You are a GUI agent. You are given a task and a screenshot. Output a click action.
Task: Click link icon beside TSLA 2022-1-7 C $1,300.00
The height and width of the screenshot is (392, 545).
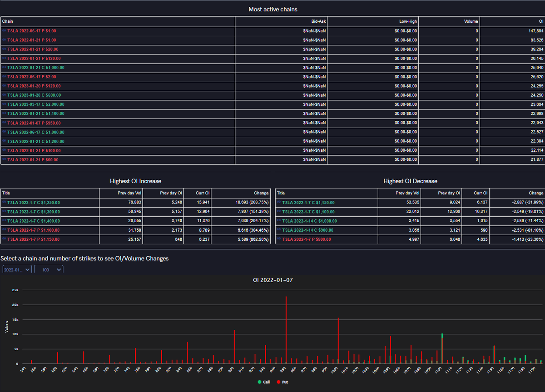4,212
